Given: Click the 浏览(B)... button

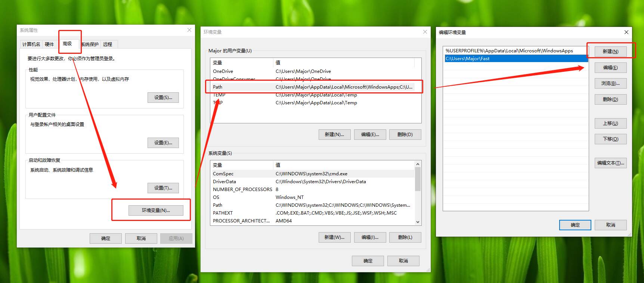Looking at the screenshot, I should 610,83.
